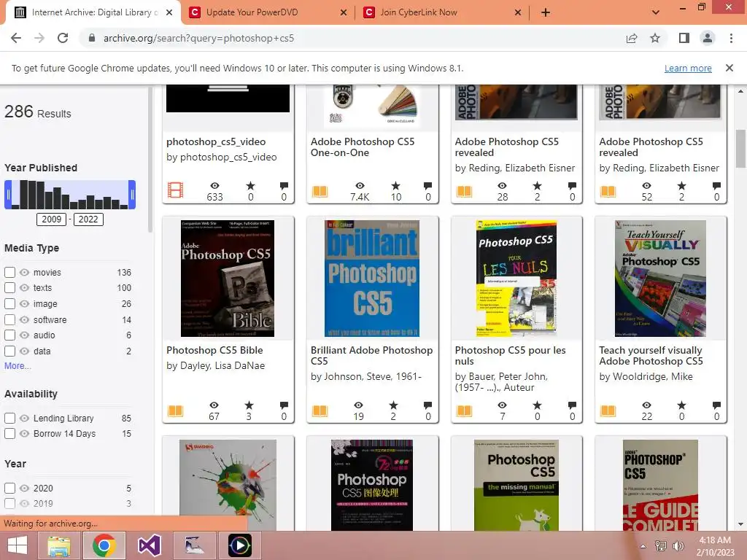Image resolution: width=747 pixels, height=560 pixels.
Task: Check the Lending Library availability checkbox
Action: [x=9, y=418]
